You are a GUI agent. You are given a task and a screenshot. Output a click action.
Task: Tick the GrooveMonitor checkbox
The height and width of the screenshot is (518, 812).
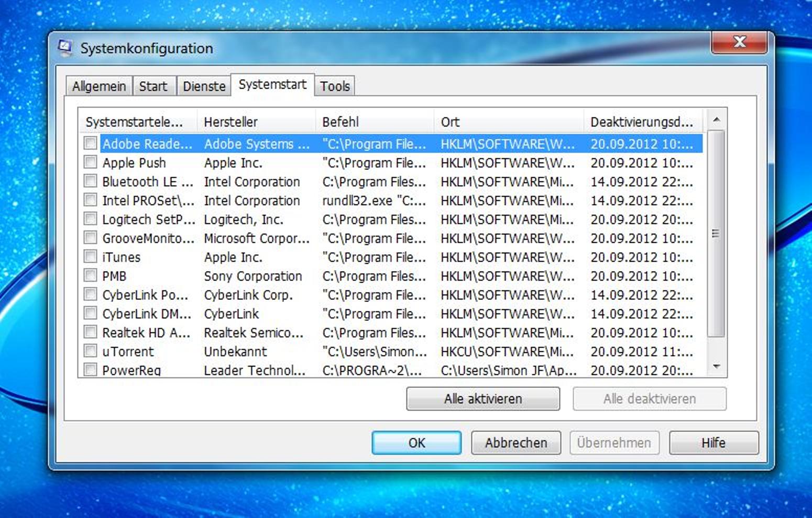click(x=91, y=238)
